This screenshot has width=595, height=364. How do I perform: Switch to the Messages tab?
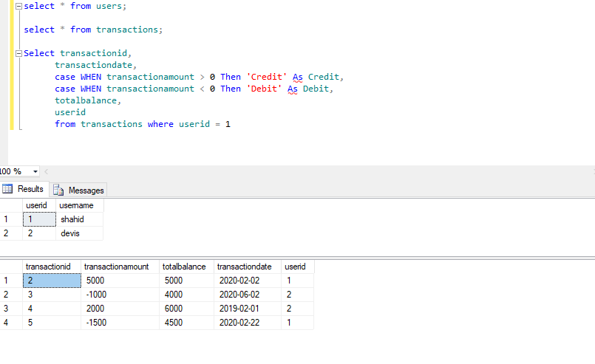(78, 190)
